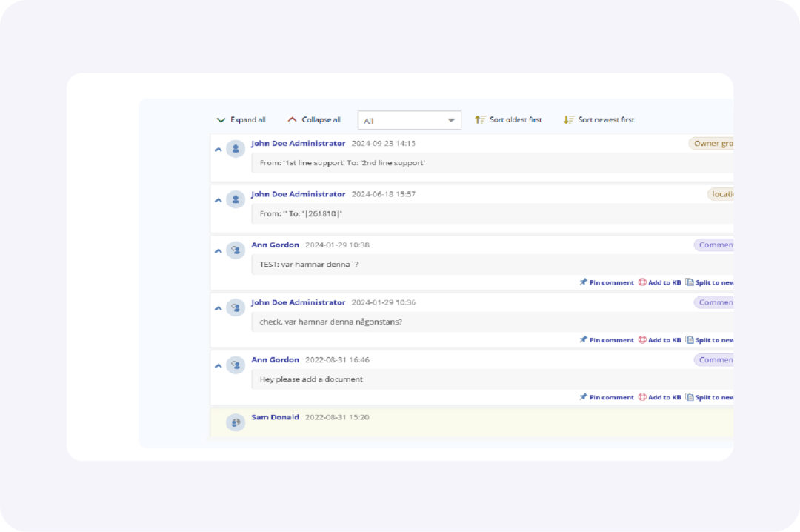Click John Doe avatar on 2024-09-23 entry
This screenshot has height=532, width=800.
pos(236,149)
